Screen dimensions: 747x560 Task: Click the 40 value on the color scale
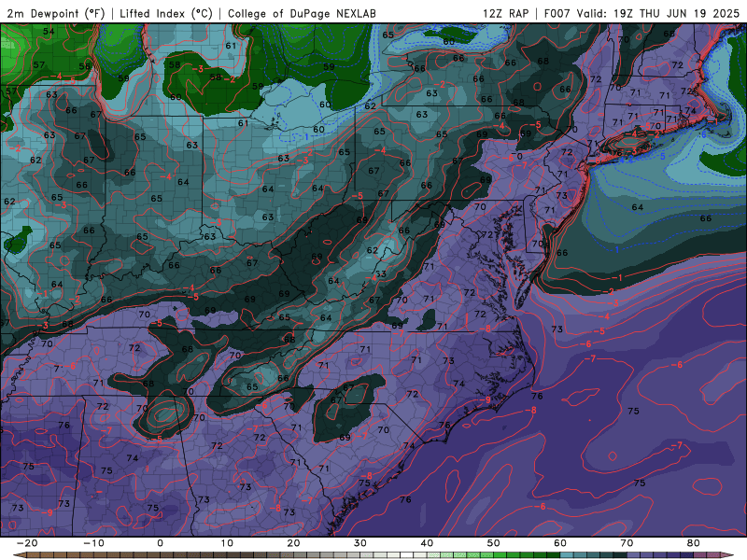tap(427, 543)
